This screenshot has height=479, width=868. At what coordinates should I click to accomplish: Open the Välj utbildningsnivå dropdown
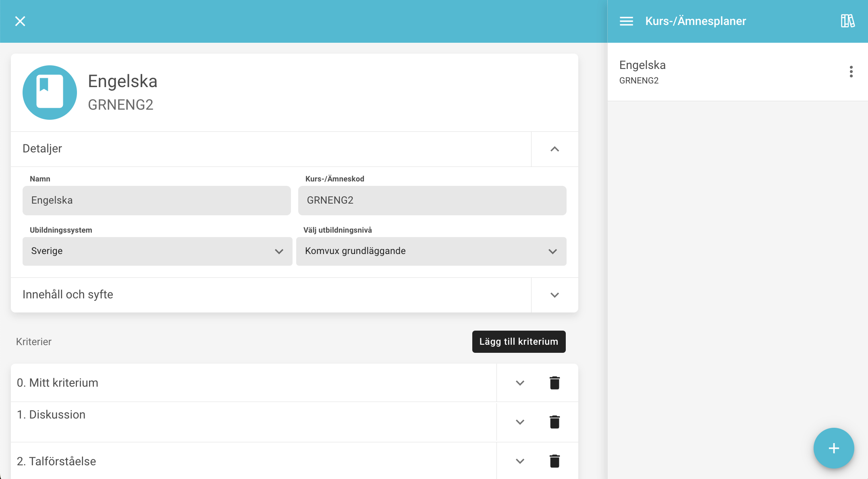pos(431,251)
